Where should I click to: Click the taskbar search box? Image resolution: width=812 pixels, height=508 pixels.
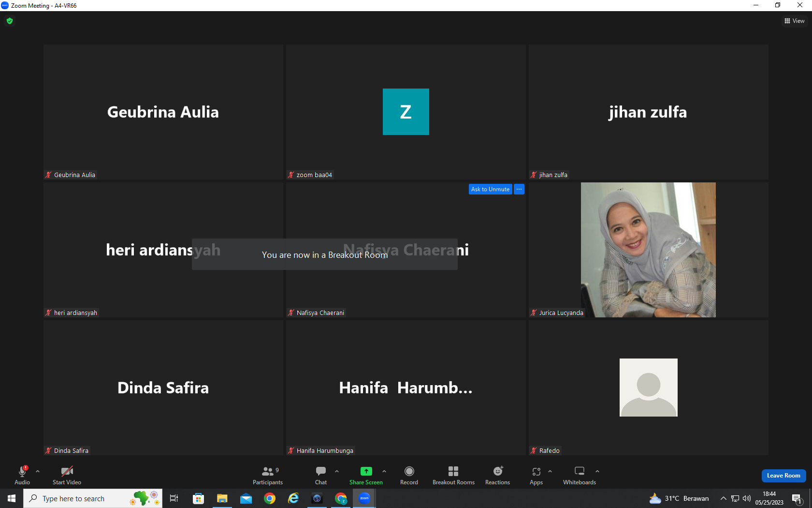[x=93, y=498]
